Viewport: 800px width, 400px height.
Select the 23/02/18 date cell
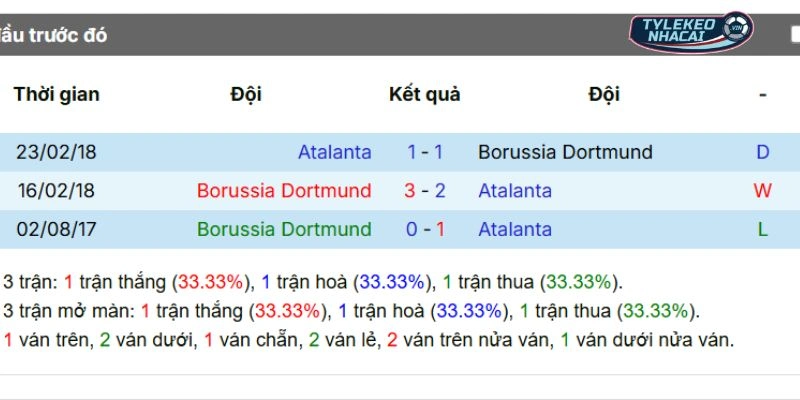(x=55, y=152)
